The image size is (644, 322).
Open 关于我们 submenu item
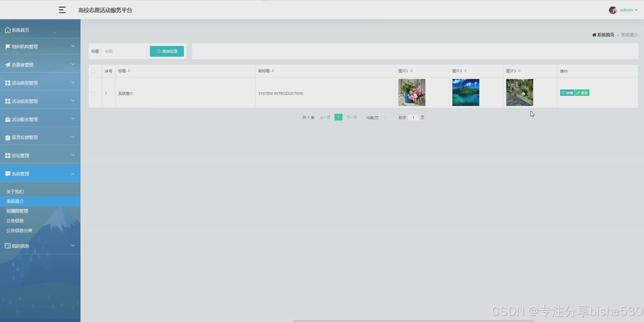(x=15, y=192)
